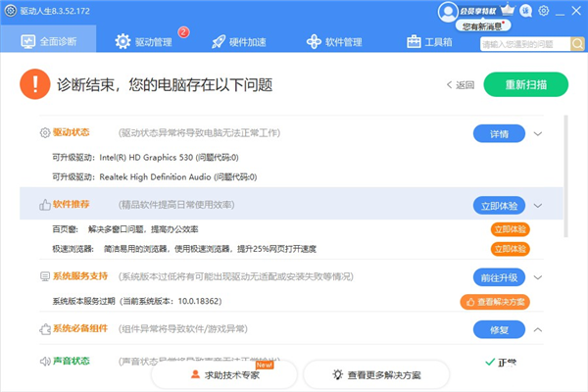Click the blue 立即体验 button for 软件推荐
This screenshot has width=588, height=392.
click(x=499, y=206)
